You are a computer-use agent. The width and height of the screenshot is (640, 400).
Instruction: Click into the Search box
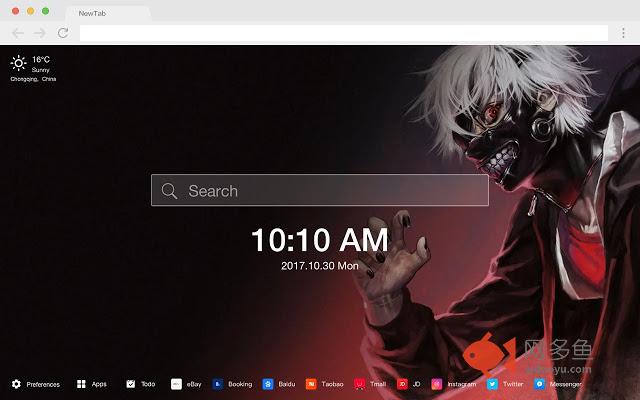click(320, 190)
